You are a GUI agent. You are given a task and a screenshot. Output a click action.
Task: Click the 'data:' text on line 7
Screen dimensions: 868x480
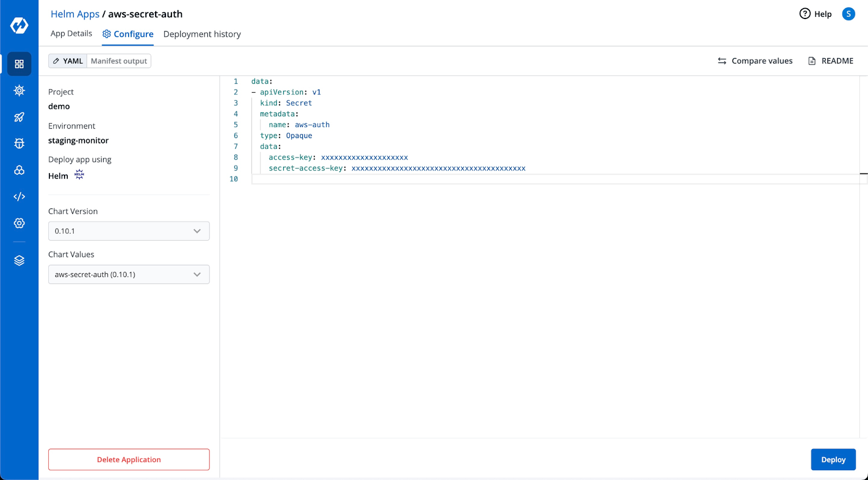tap(271, 147)
